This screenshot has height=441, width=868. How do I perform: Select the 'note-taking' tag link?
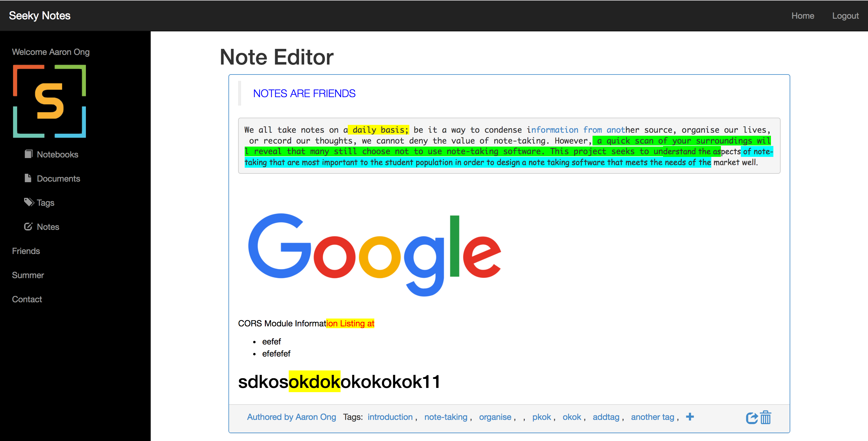point(445,417)
